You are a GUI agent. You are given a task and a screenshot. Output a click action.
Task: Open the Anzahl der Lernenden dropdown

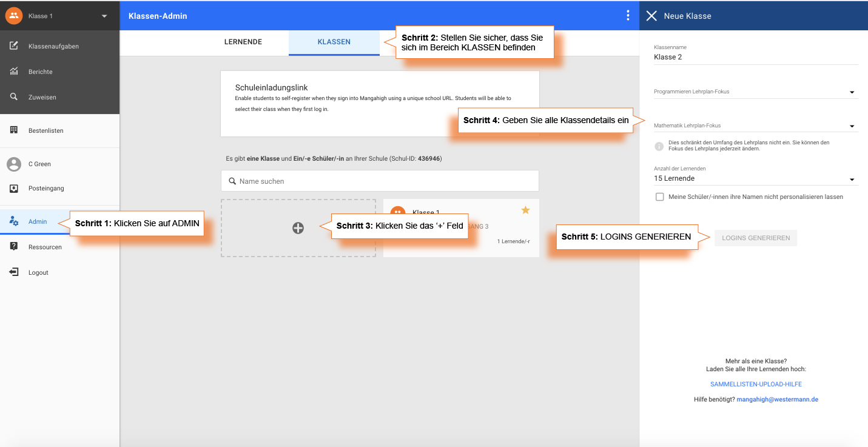point(756,178)
